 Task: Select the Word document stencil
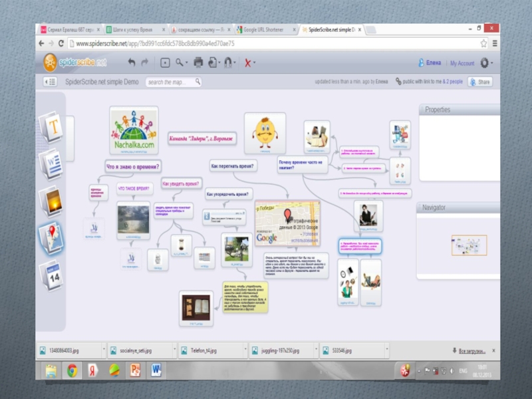point(52,162)
